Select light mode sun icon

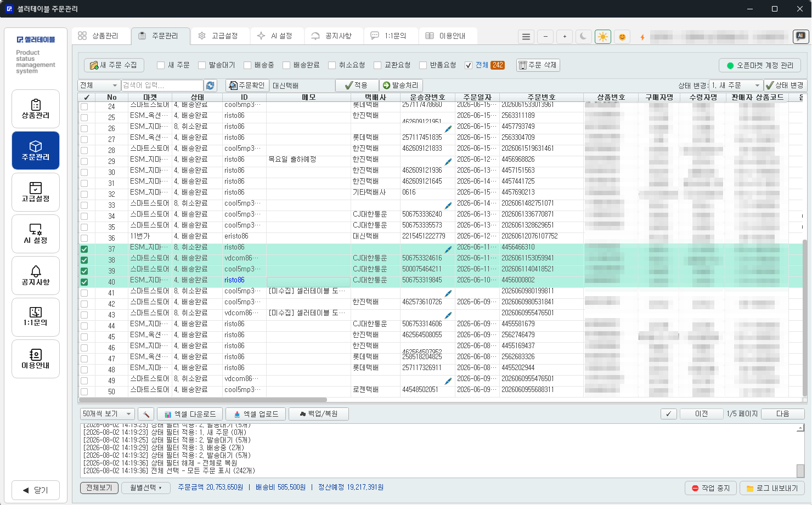point(603,37)
